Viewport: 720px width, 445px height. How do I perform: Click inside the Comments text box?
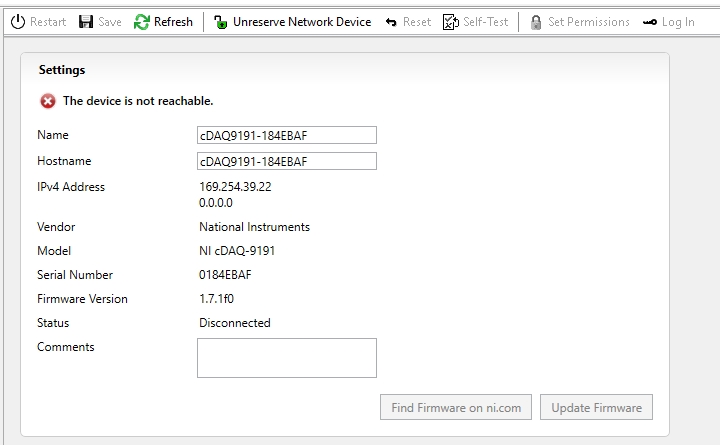pyautogui.click(x=287, y=358)
